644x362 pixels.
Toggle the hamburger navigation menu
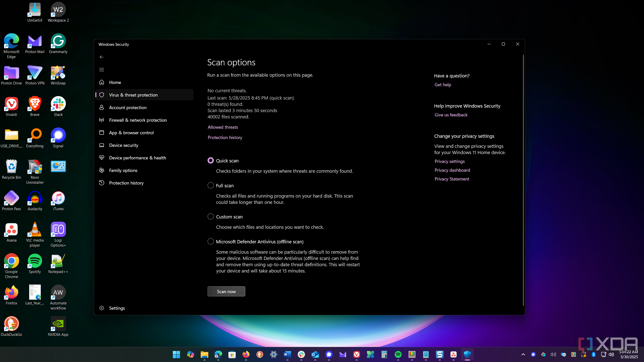[101, 70]
